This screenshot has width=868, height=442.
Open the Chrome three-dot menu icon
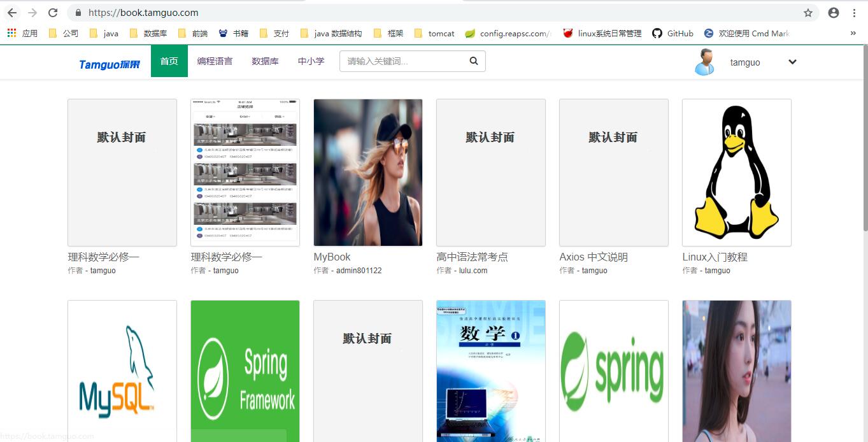(855, 12)
